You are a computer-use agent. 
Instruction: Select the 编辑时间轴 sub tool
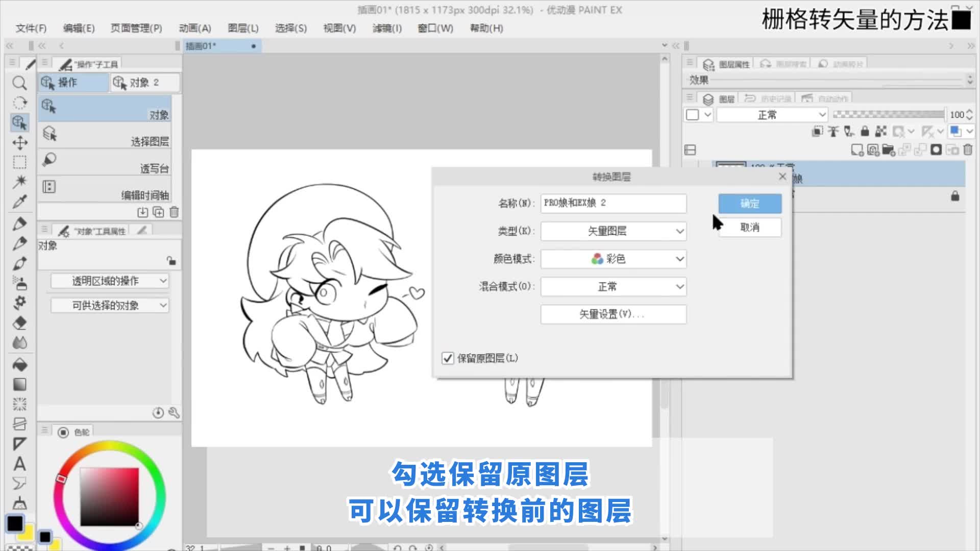[105, 189]
